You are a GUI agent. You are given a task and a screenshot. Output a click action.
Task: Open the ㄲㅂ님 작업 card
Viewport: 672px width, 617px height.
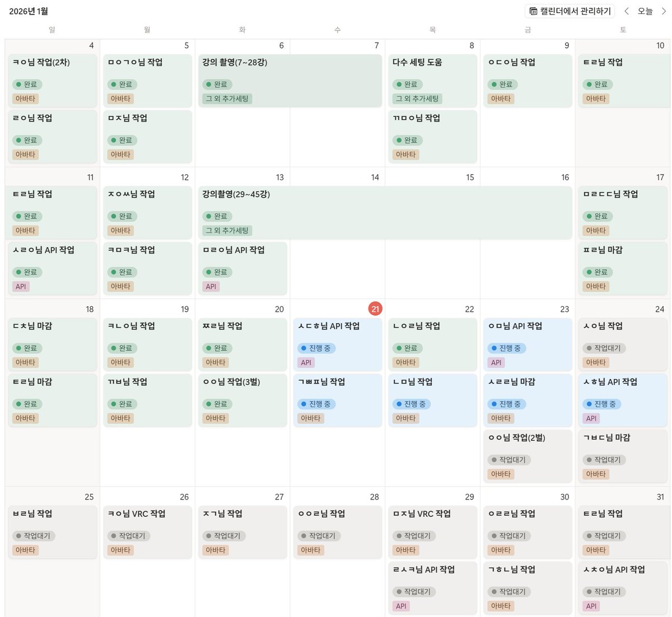(x=147, y=400)
